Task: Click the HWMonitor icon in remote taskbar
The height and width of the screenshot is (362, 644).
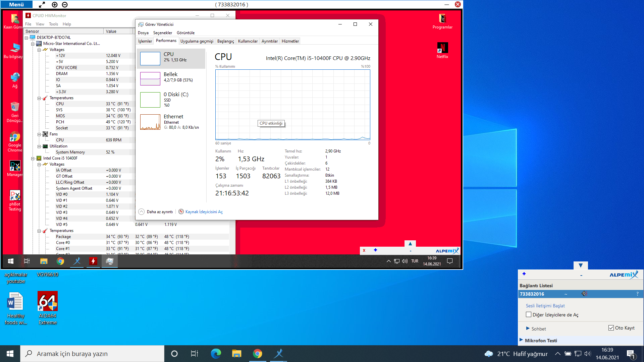Action: coord(93,261)
